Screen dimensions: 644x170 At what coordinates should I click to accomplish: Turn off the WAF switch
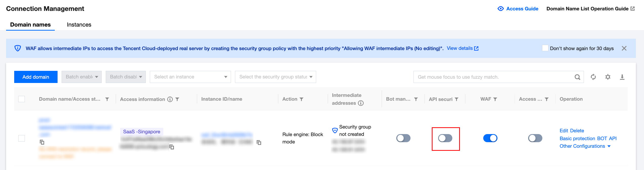pyautogui.click(x=490, y=138)
